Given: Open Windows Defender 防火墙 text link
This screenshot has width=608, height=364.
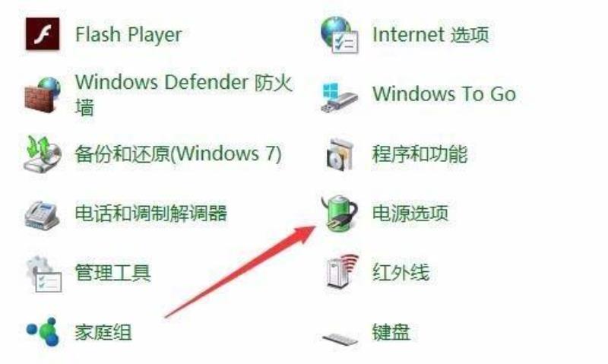Looking at the screenshot, I should coord(183,94).
